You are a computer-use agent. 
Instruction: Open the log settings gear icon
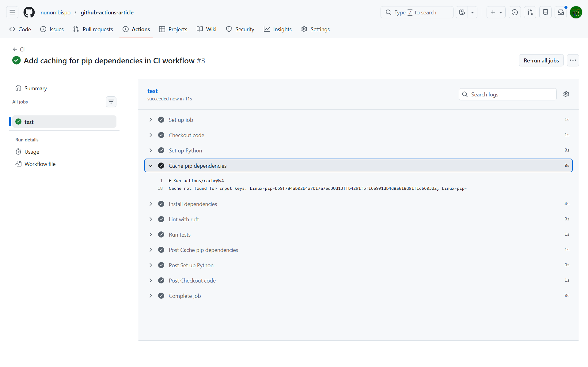coord(566,94)
